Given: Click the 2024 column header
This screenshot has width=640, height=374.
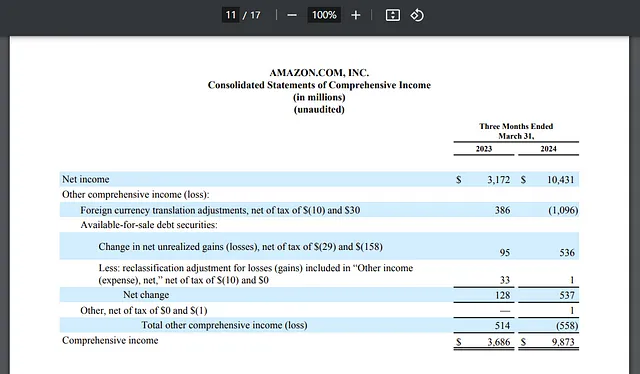Looking at the screenshot, I should (x=548, y=149).
